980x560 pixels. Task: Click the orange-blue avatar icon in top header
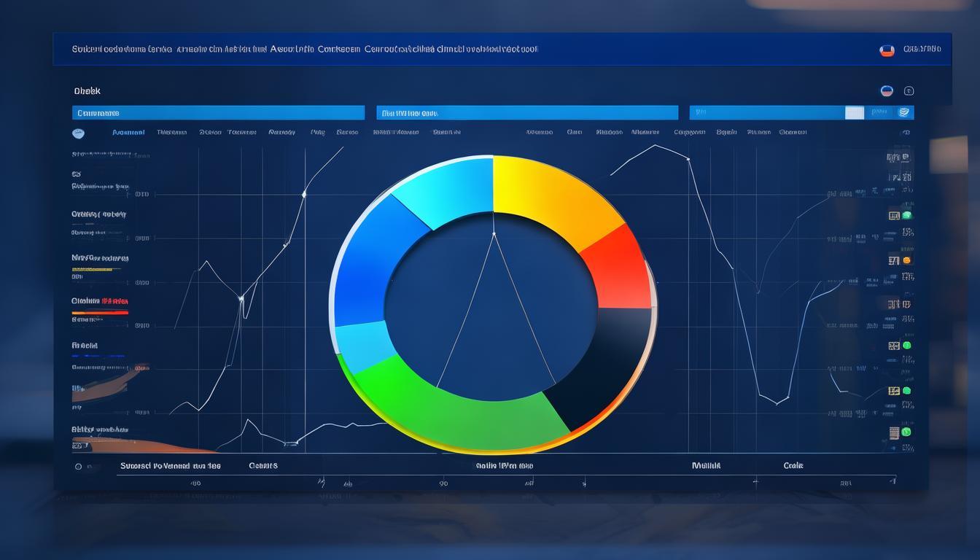point(887,50)
